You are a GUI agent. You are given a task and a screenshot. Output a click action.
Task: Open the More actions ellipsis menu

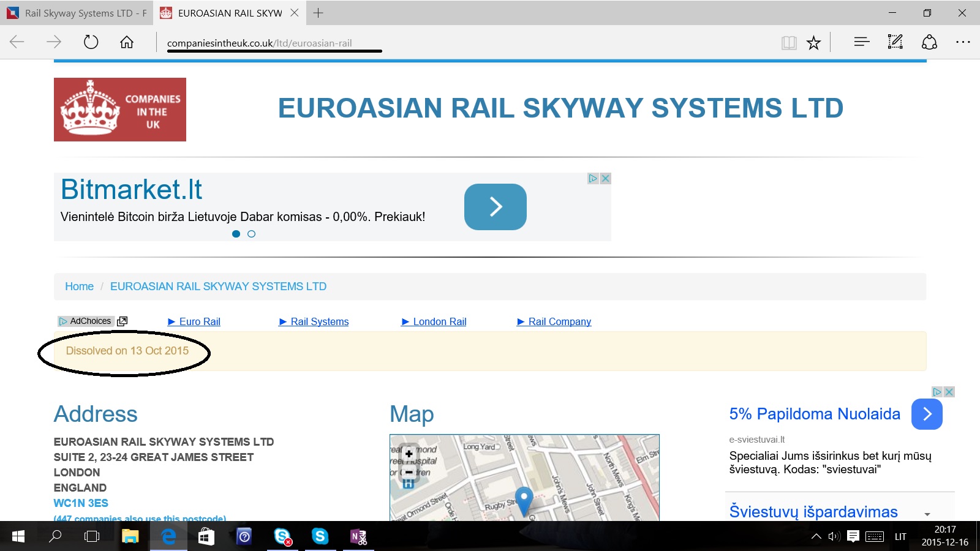pos(963,42)
